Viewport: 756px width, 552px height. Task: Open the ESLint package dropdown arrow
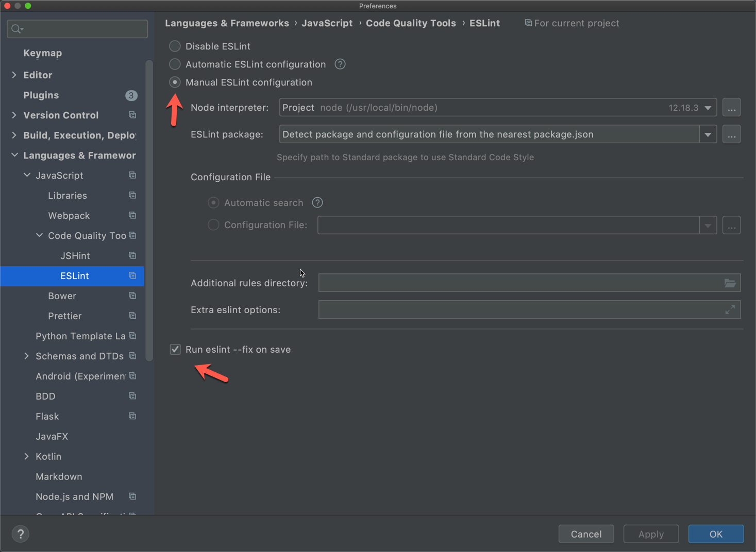pos(708,135)
